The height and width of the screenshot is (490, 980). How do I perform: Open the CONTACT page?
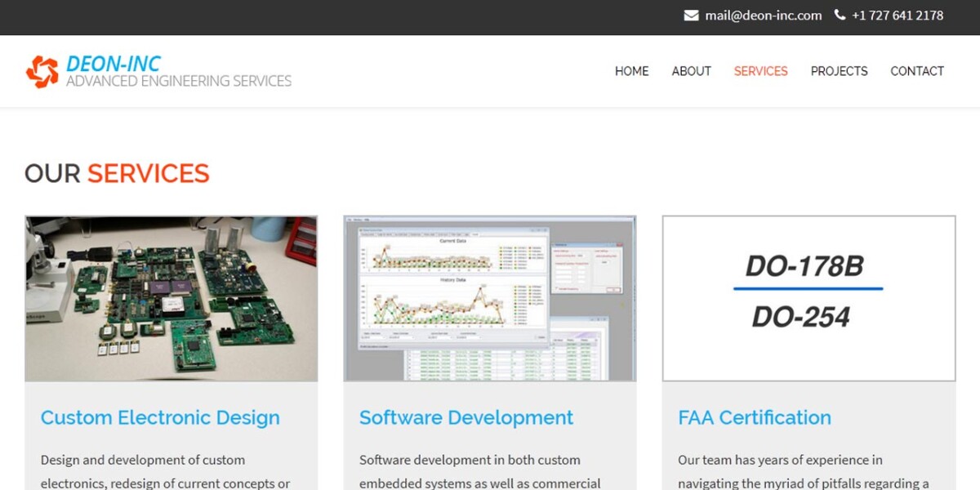click(917, 71)
